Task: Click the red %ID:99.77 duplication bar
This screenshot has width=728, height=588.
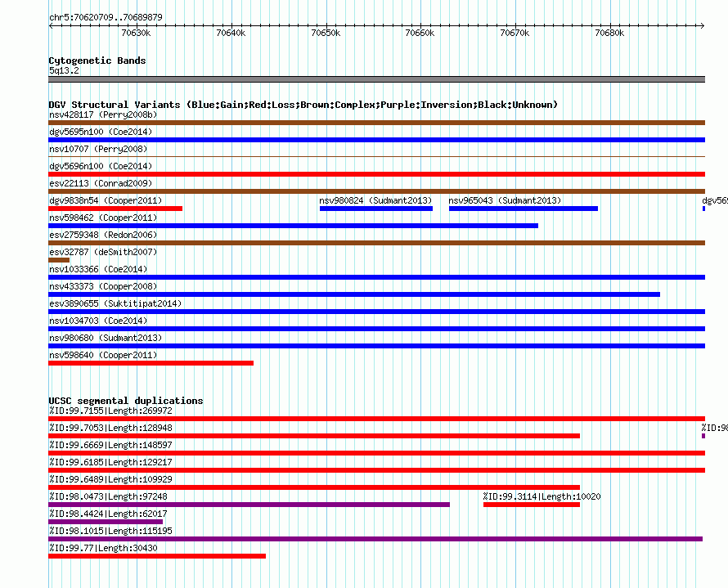Action: point(157,556)
